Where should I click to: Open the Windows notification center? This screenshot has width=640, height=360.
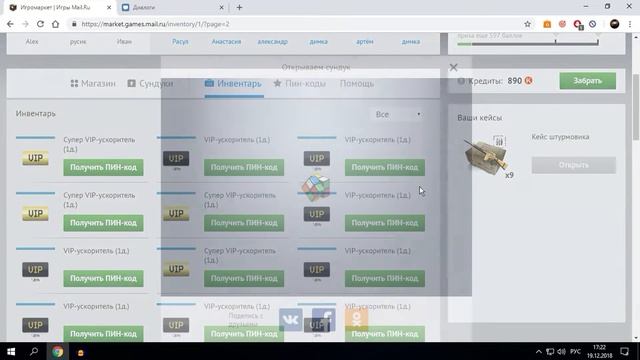pos(624,351)
